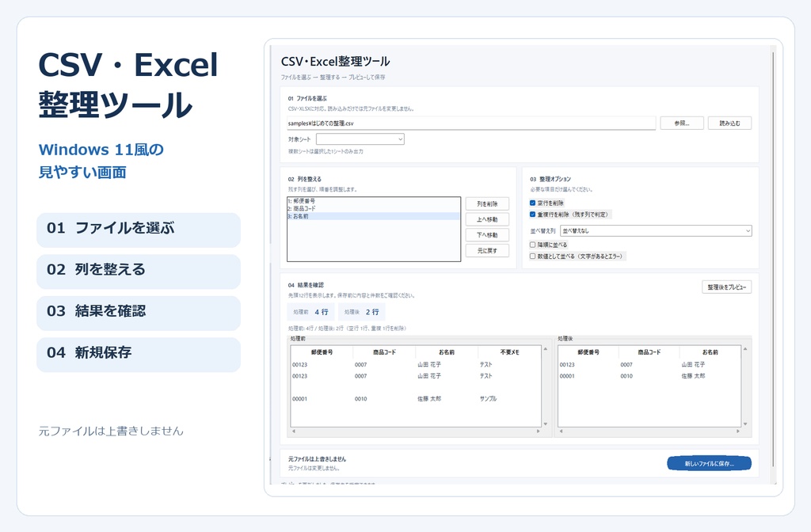This screenshot has width=811, height=532.
Task: Click 佐藤 太郎 cell in 処理後 table
Action: pos(693,376)
